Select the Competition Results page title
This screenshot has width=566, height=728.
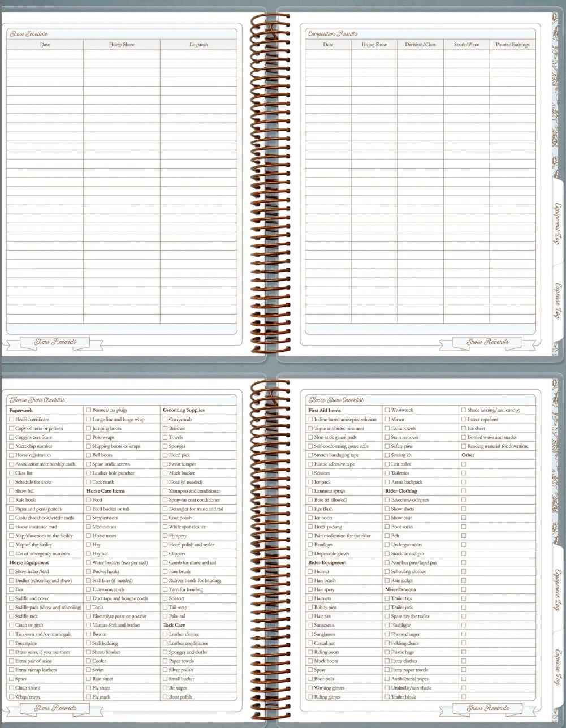click(x=332, y=33)
